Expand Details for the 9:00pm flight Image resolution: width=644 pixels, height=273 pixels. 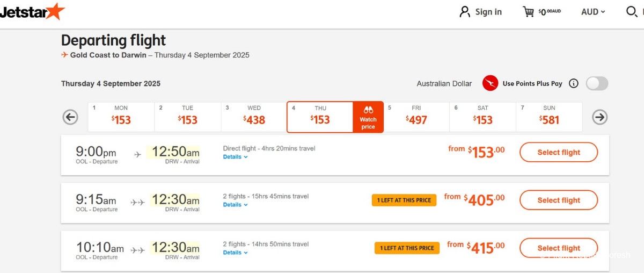pyautogui.click(x=235, y=157)
